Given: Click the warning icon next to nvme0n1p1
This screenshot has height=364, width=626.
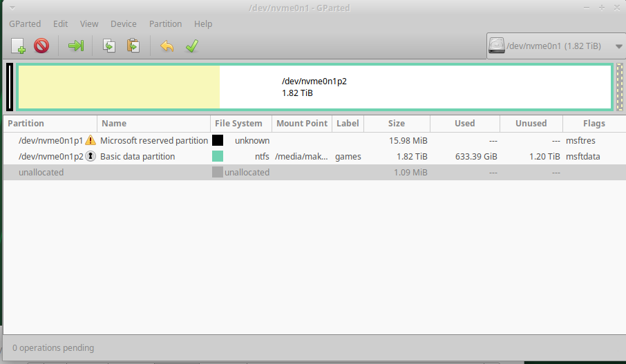Looking at the screenshot, I should click(91, 140).
